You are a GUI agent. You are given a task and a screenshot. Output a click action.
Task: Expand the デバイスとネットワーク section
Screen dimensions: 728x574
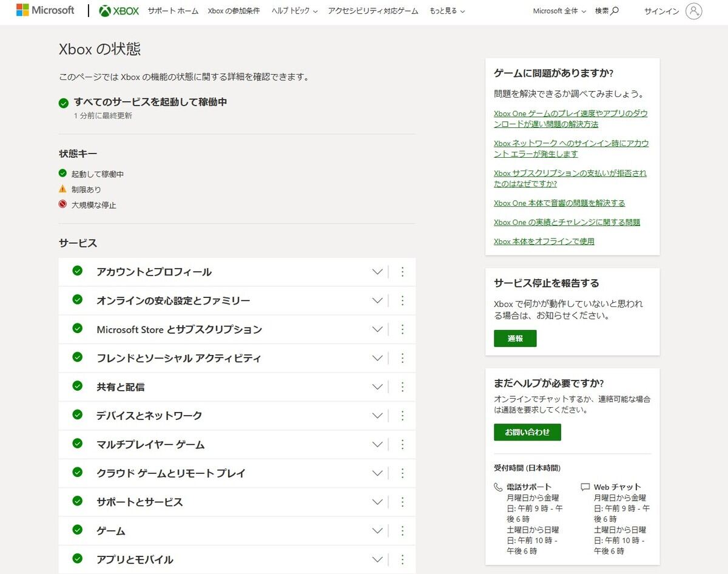tap(377, 416)
